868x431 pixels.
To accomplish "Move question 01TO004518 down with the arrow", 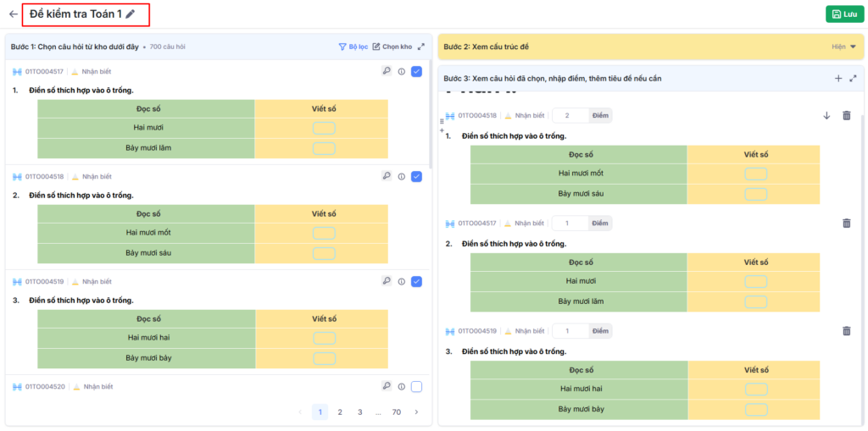I will click(826, 116).
